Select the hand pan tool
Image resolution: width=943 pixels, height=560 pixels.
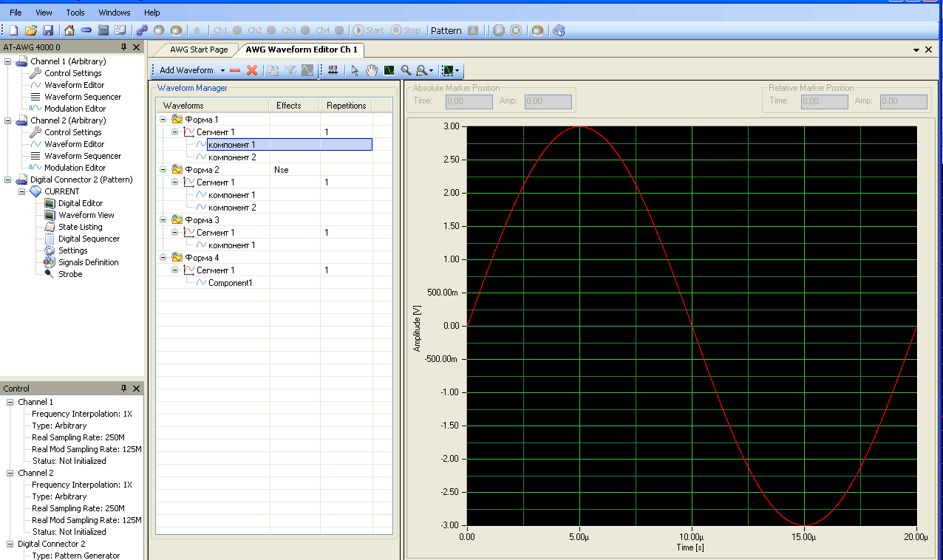point(372,70)
